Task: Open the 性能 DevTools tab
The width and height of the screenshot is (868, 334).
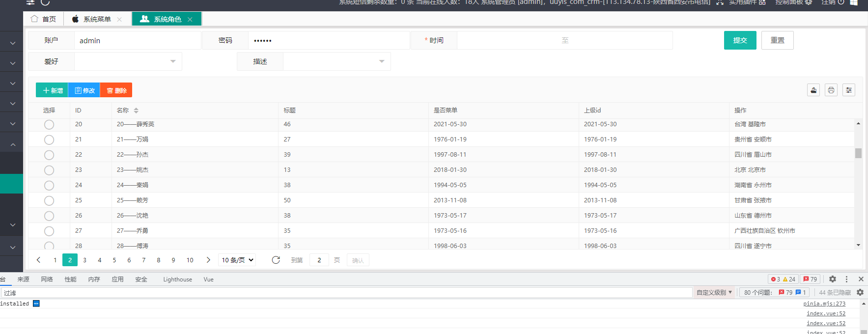Action: (x=71, y=279)
